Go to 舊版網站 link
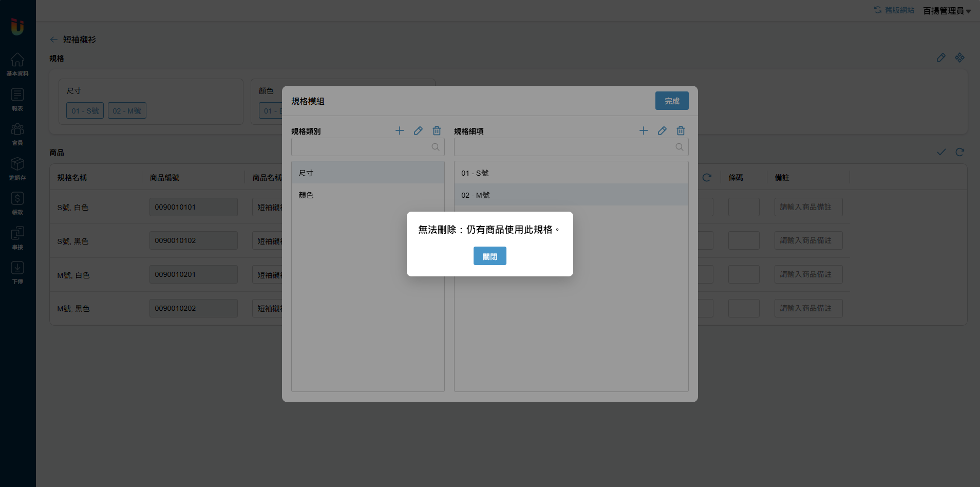The width and height of the screenshot is (980, 487). 894,10
